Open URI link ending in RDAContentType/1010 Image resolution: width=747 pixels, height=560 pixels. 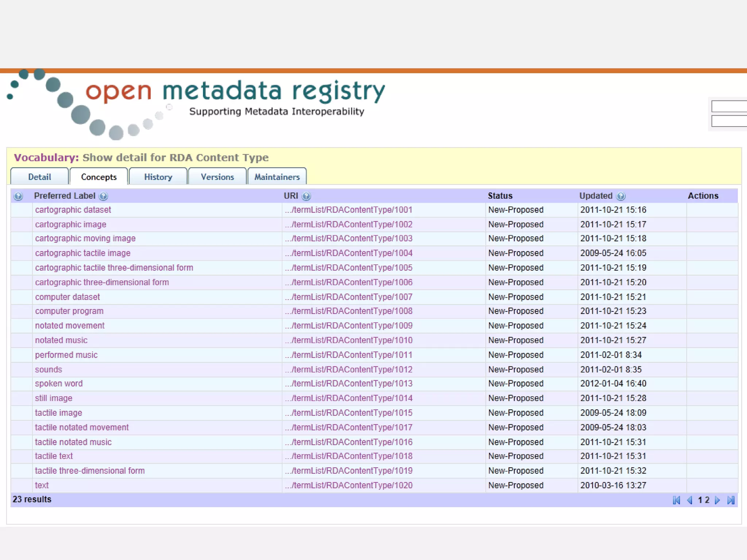349,340
